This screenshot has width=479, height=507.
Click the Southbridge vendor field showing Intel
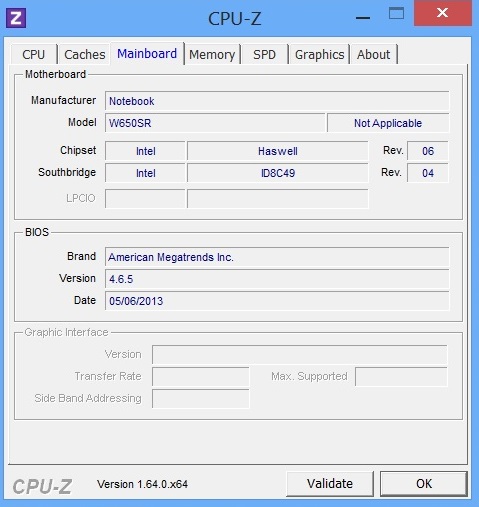(145, 173)
